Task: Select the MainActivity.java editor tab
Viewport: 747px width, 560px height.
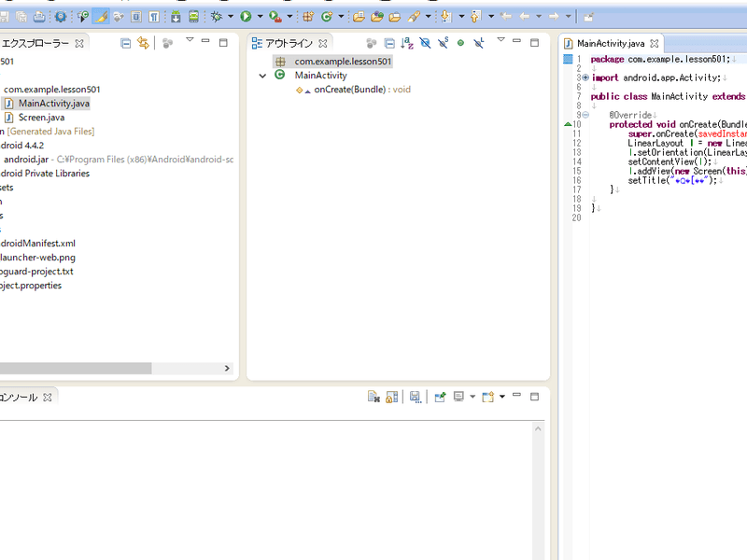Action: click(610, 43)
